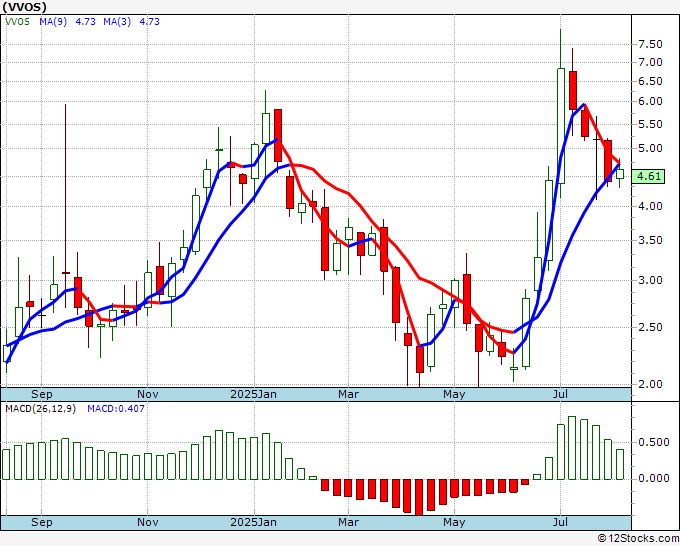
Task: Click the 5.00 price axis label
Action: (650, 148)
